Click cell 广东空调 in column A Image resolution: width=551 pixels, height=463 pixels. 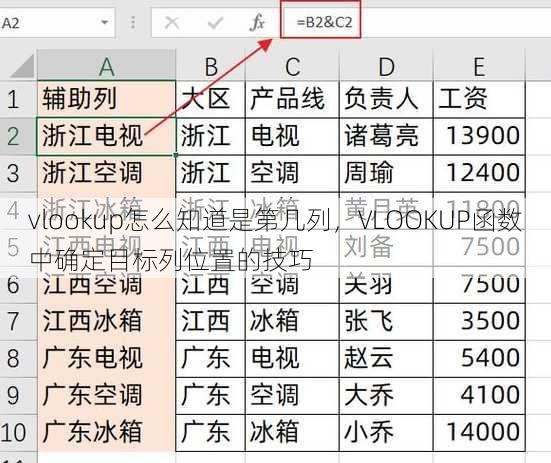(106, 396)
